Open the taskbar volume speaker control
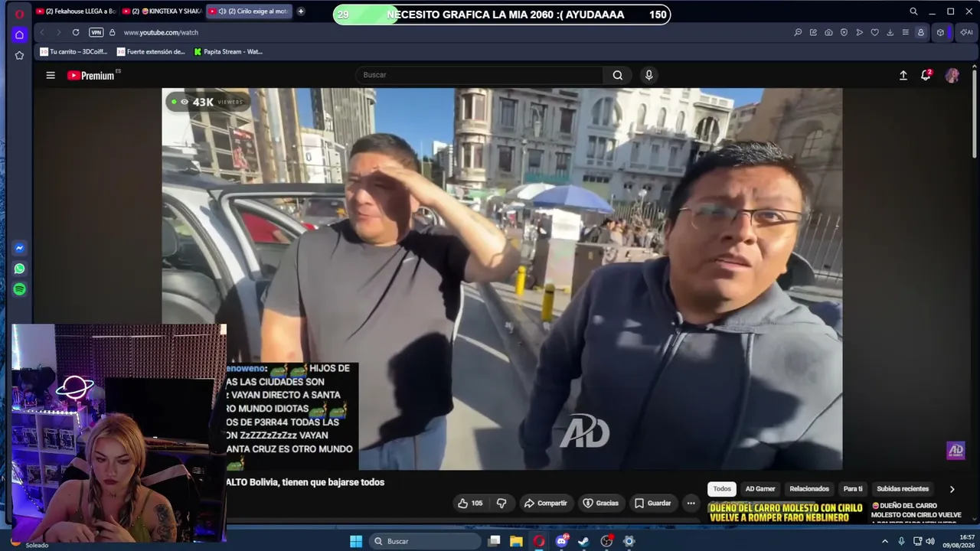980x551 pixels. (930, 541)
